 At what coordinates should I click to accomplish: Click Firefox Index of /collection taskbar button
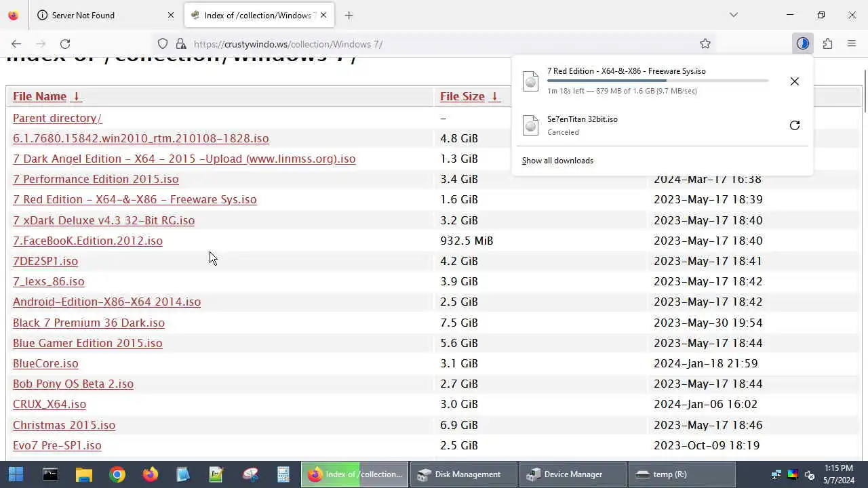355,474
